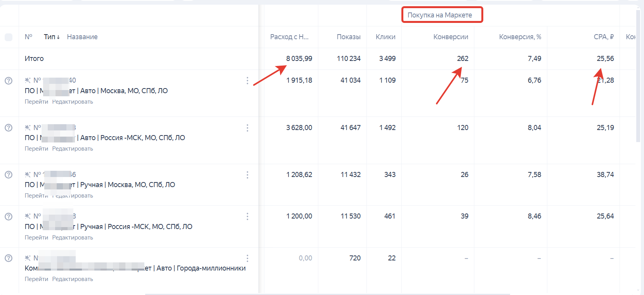
Task: Open help icon for Ручная | Россия -МСК campaign
Action: [x=9, y=216]
